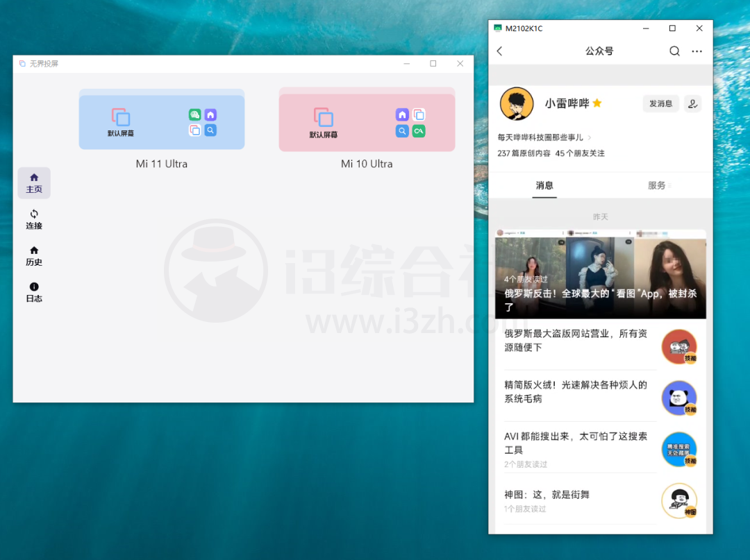Click thumbnail of 神图 街舞 article
The height and width of the screenshot is (560, 750).
(x=678, y=501)
